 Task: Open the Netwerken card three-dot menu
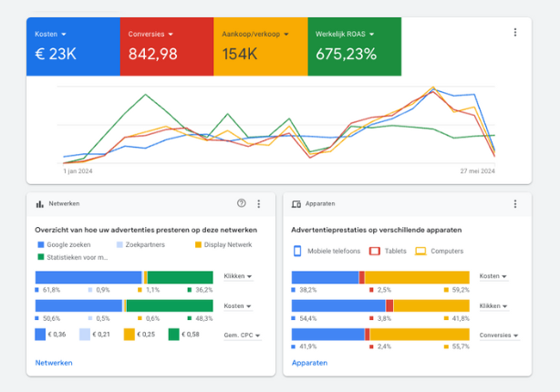click(x=259, y=204)
